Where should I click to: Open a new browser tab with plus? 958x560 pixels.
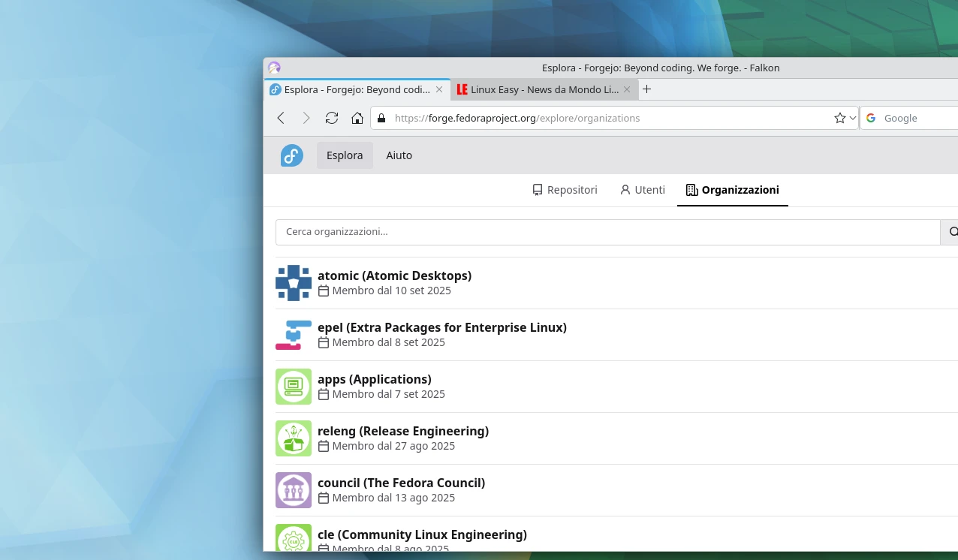tap(647, 89)
